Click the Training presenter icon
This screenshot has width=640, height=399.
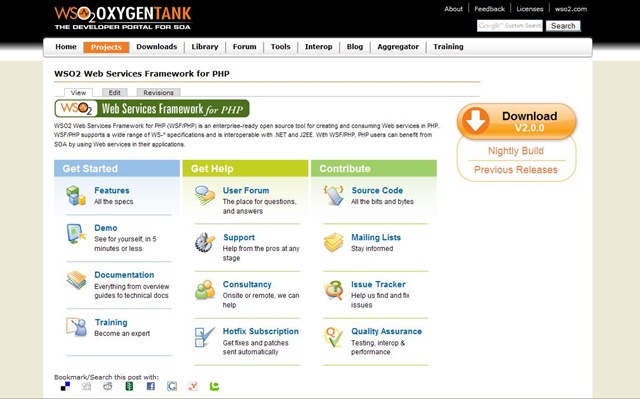click(77, 327)
